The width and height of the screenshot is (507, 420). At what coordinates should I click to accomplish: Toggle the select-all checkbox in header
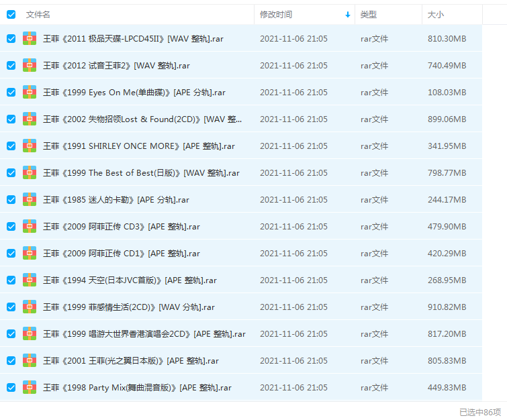coord(11,14)
